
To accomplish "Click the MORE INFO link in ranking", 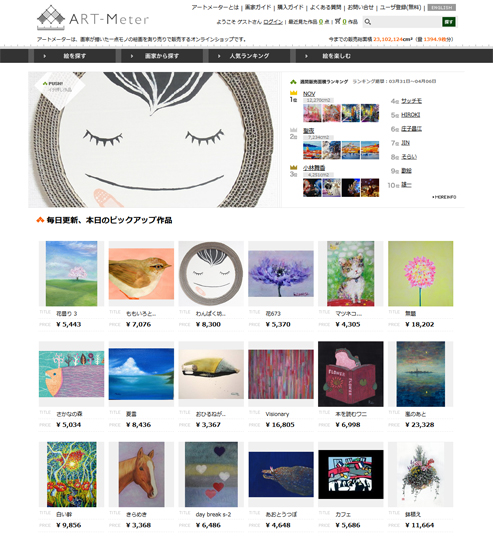I will click(x=444, y=197).
